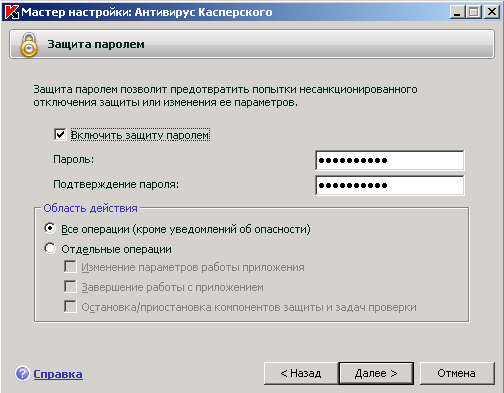Click the 'Подтверждение пароля:' label text
The width and height of the screenshot is (504, 393).
tap(116, 184)
